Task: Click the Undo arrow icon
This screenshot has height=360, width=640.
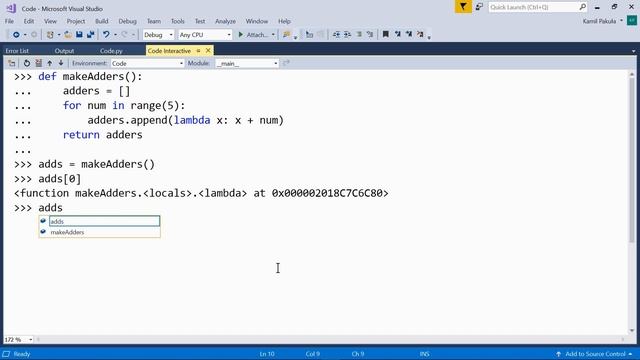Action: pos(106,35)
